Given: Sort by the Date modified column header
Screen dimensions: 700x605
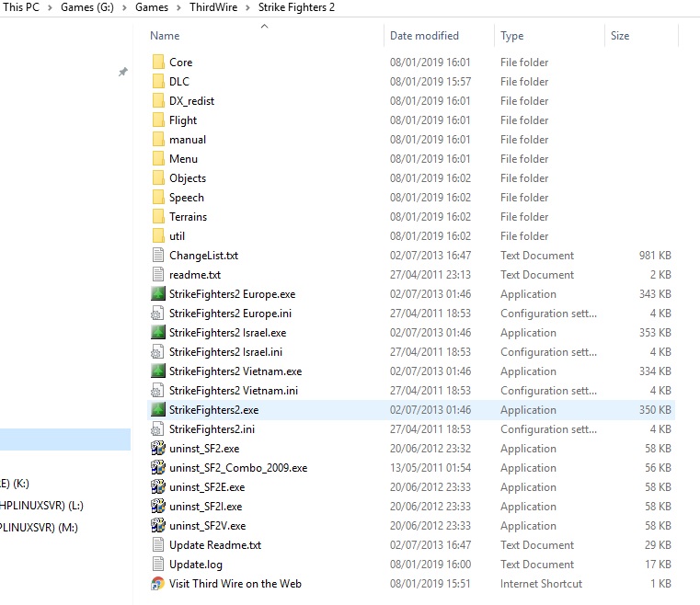Looking at the screenshot, I should coord(424,36).
